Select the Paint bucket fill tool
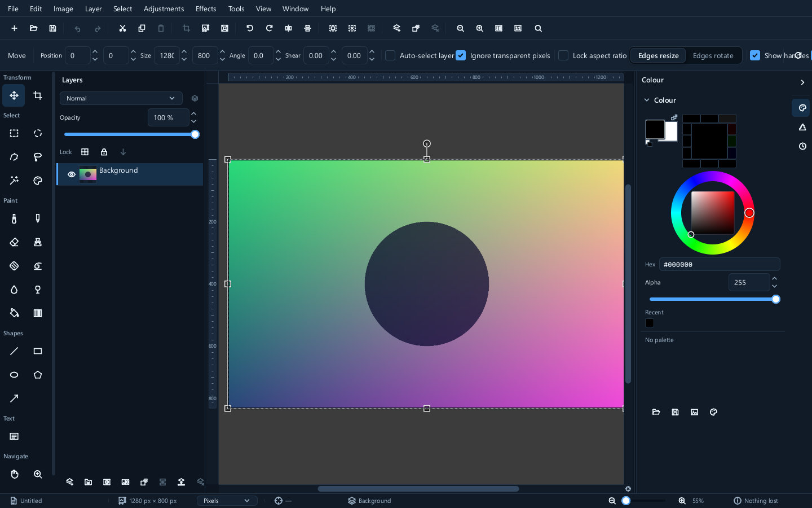 14,313
